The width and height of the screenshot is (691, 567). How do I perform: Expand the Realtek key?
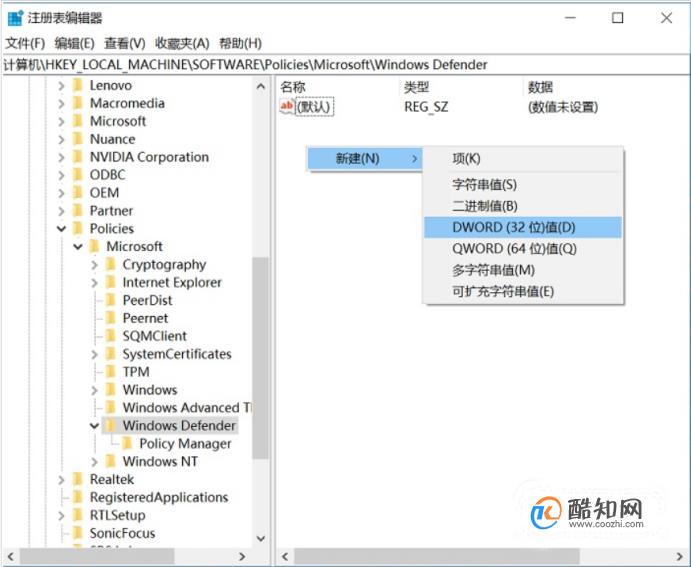pyautogui.click(x=61, y=480)
